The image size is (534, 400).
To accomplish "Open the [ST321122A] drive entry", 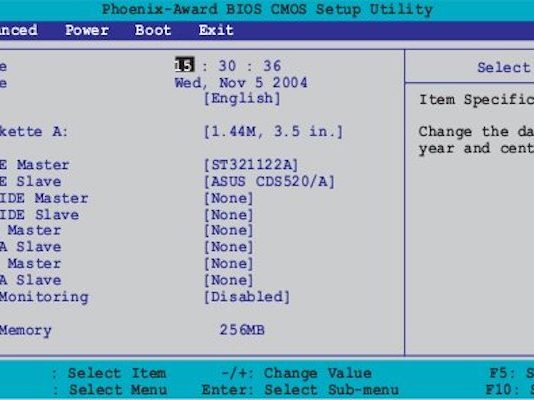I will (251, 165).
